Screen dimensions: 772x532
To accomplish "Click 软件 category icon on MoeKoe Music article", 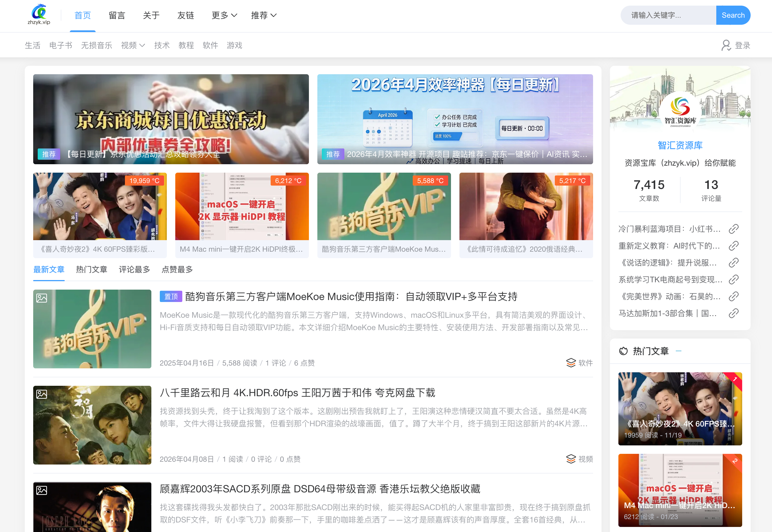I will click(x=571, y=363).
